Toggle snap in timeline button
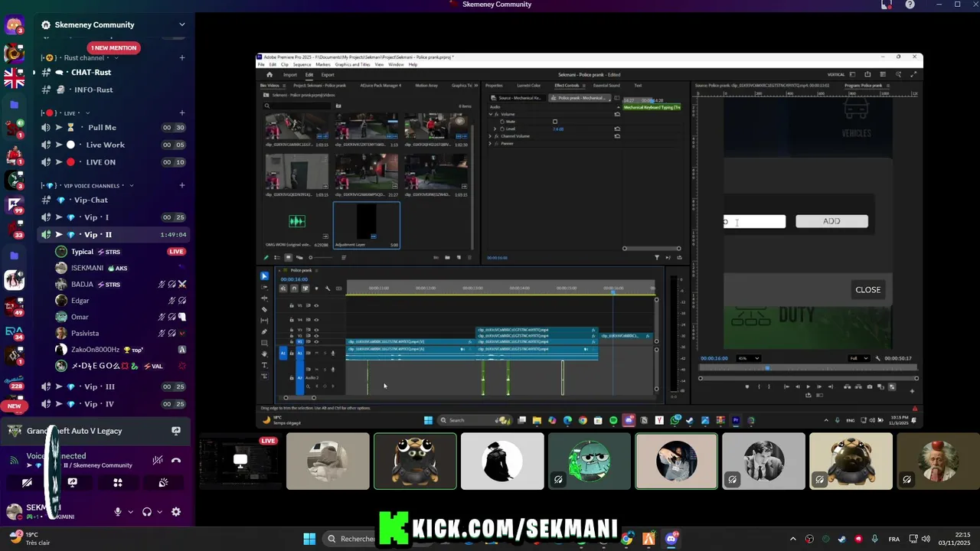This screenshot has height=551, width=980. tap(294, 289)
